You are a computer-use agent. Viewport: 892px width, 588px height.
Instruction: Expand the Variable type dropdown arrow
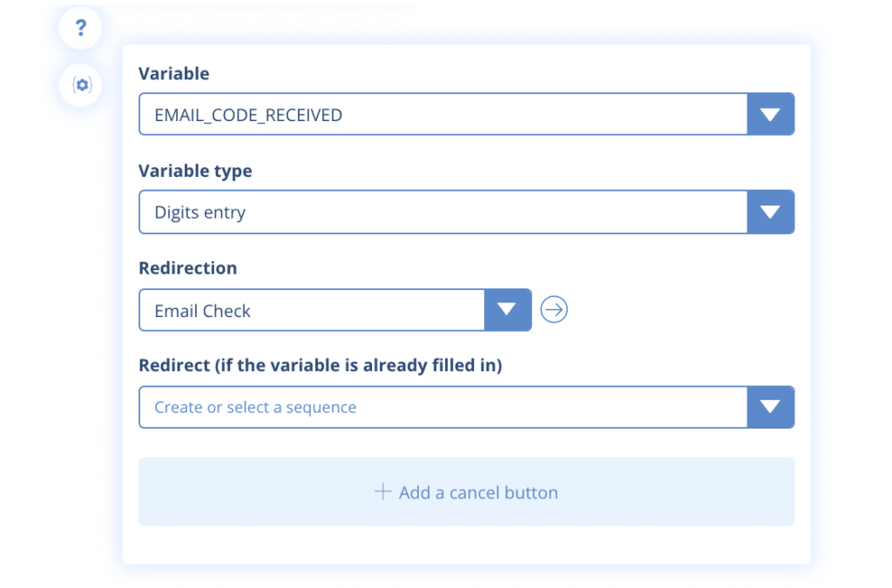(x=770, y=212)
